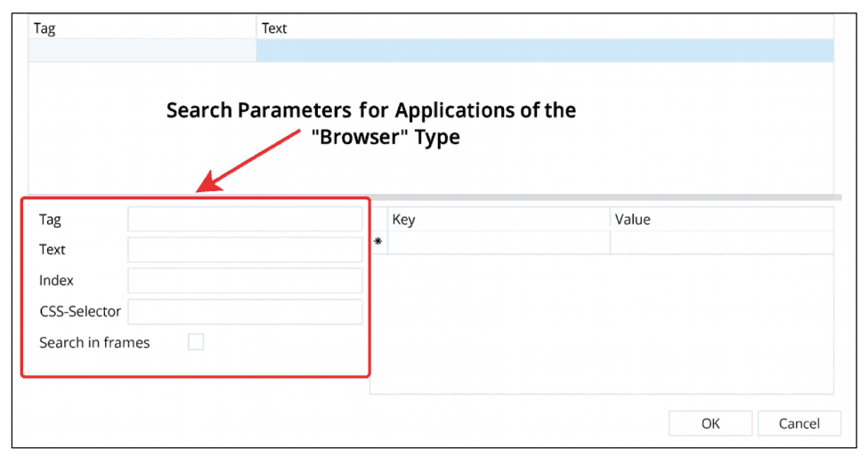
Task: Select the highlighted Text cell in first row
Action: point(545,51)
